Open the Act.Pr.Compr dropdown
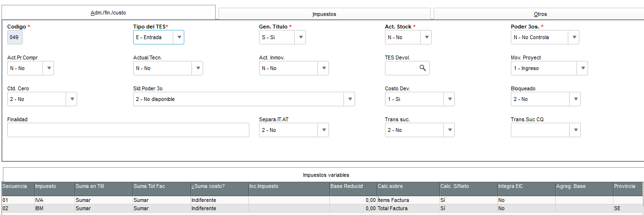The image size is (644, 215). [x=48, y=68]
